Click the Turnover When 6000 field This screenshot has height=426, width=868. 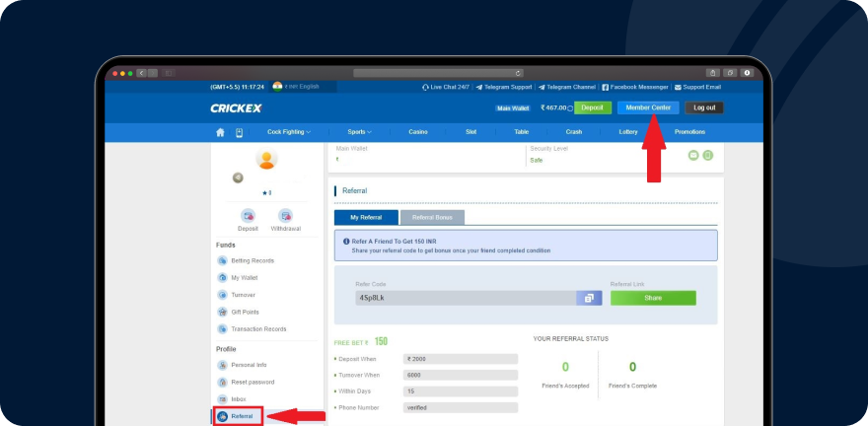pyautogui.click(x=461, y=375)
